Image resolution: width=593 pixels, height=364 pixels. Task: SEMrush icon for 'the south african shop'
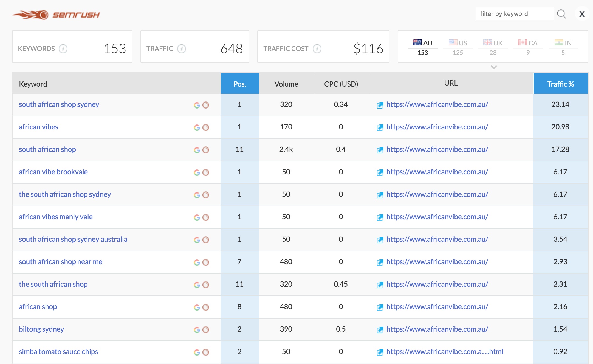[206, 285]
